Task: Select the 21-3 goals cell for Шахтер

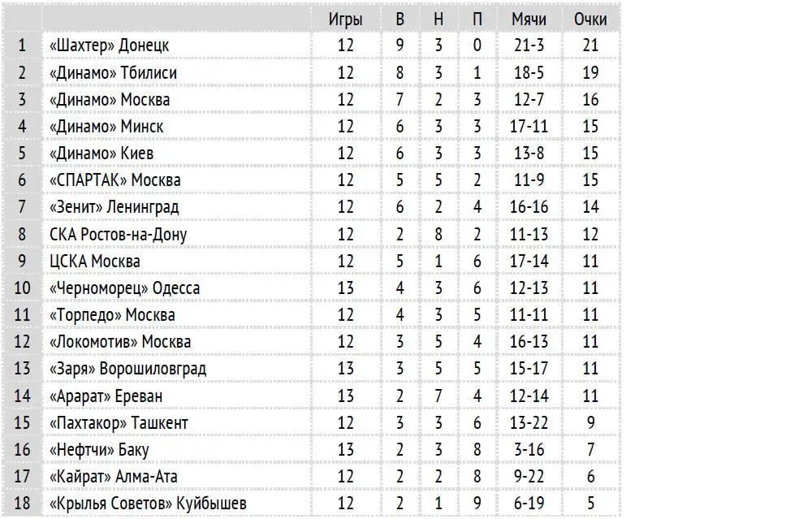Action: point(529,45)
